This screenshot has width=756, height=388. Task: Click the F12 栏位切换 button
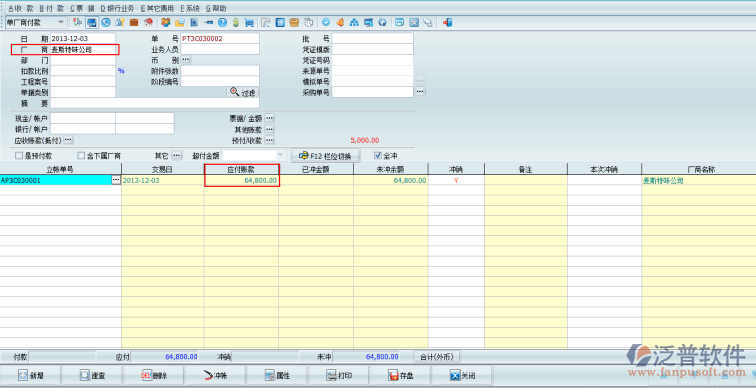(x=326, y=156)
